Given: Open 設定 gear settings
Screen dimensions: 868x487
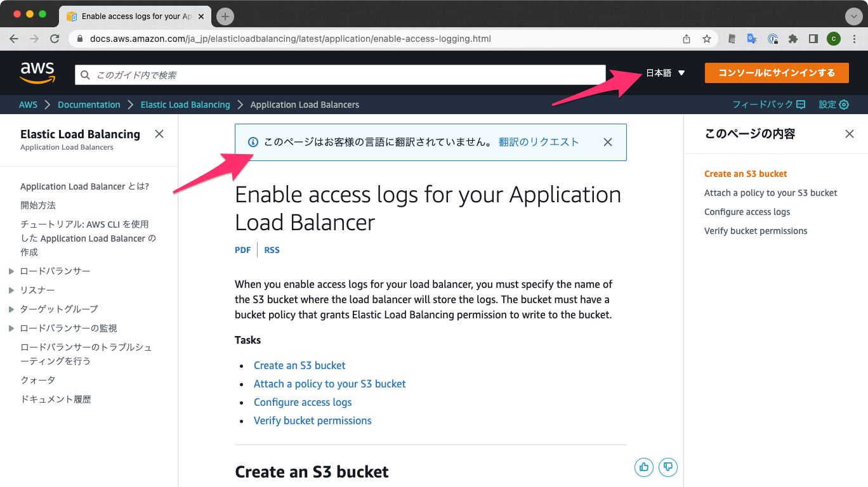Looking at the screenshot, I should (834, 105).
